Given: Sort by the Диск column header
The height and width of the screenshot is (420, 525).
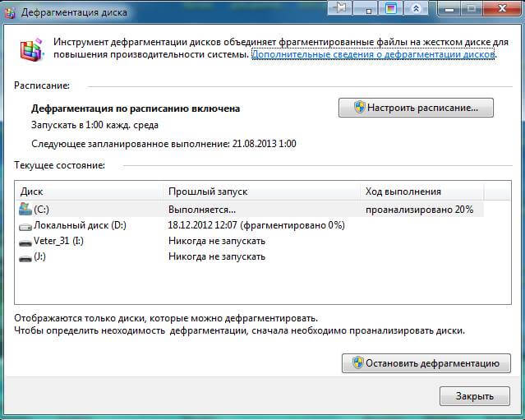Looking at the screenshot, I should coord(89,192).
